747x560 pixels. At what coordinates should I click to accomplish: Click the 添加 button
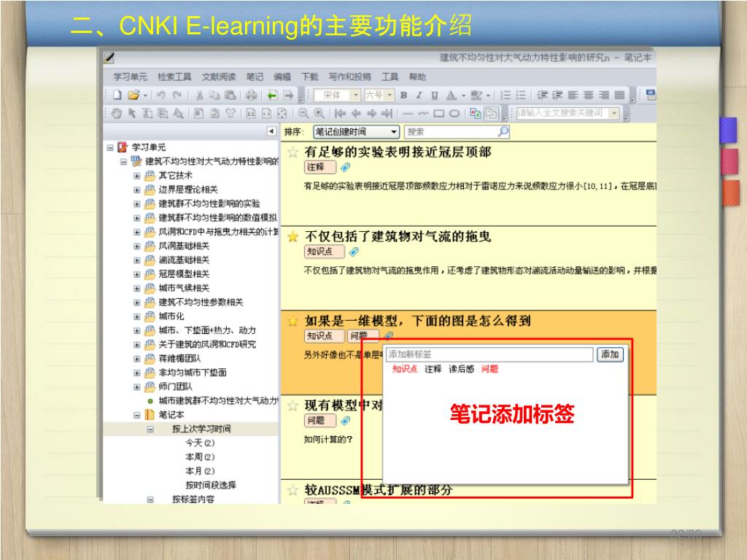click(x=611, y=354)
